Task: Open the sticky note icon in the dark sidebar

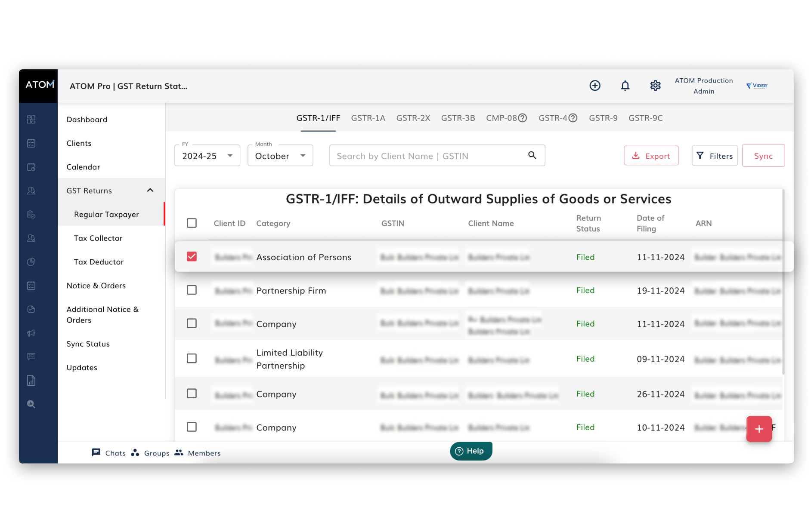Action: point(31,309)
